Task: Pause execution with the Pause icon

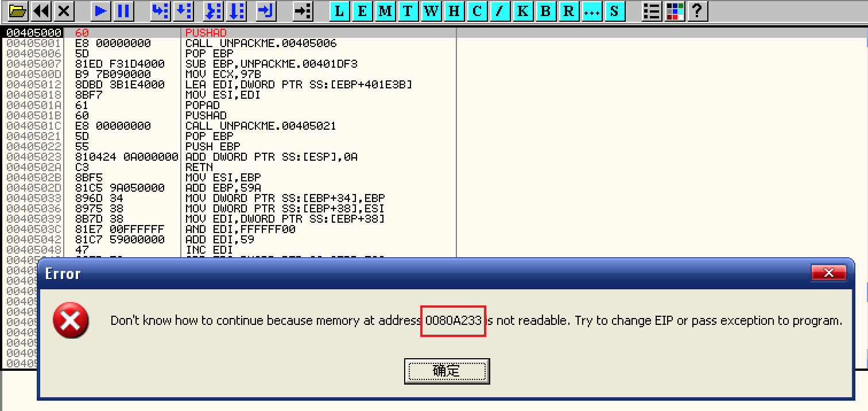Action: tap(123, 10)
